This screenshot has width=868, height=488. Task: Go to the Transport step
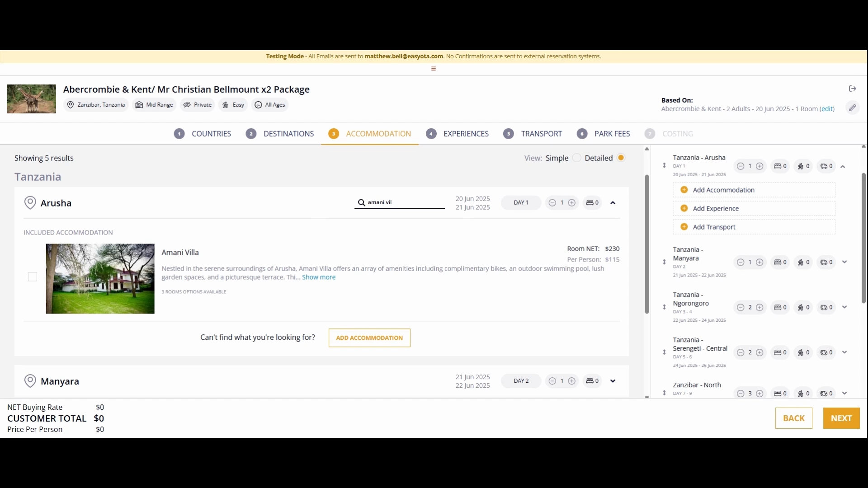[533, 134]
